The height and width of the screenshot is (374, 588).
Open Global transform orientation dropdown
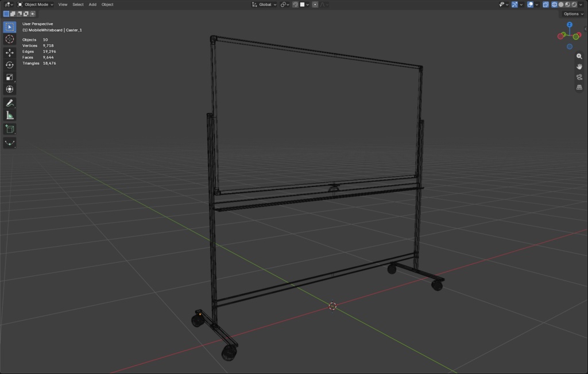point(264,5)
